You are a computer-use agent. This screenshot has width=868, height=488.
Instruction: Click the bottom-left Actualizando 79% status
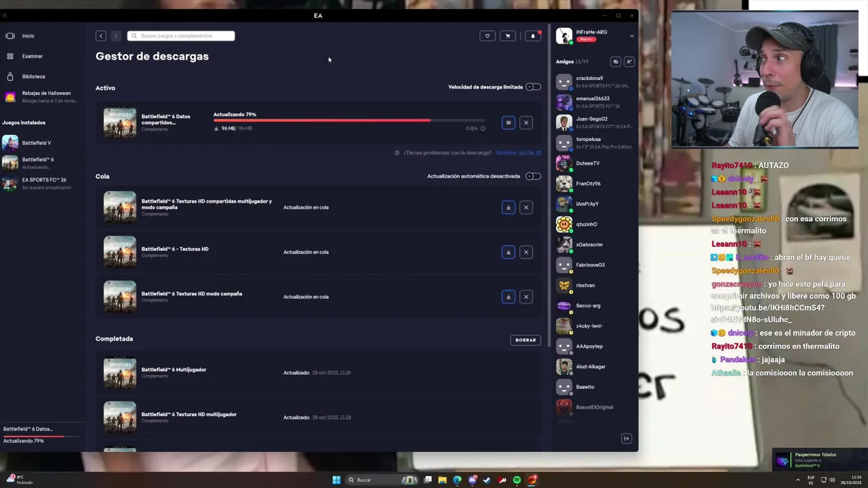point(24,441)
